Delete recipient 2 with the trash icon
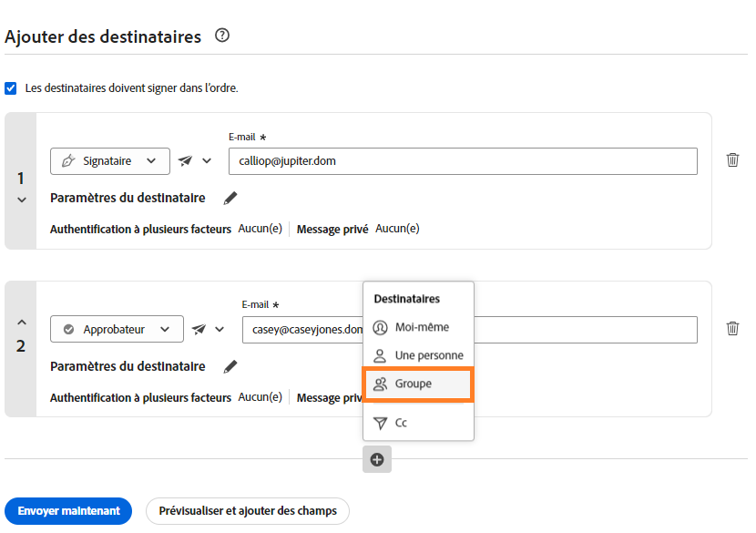Screen dimensions: 756x533 coord(732,329)
